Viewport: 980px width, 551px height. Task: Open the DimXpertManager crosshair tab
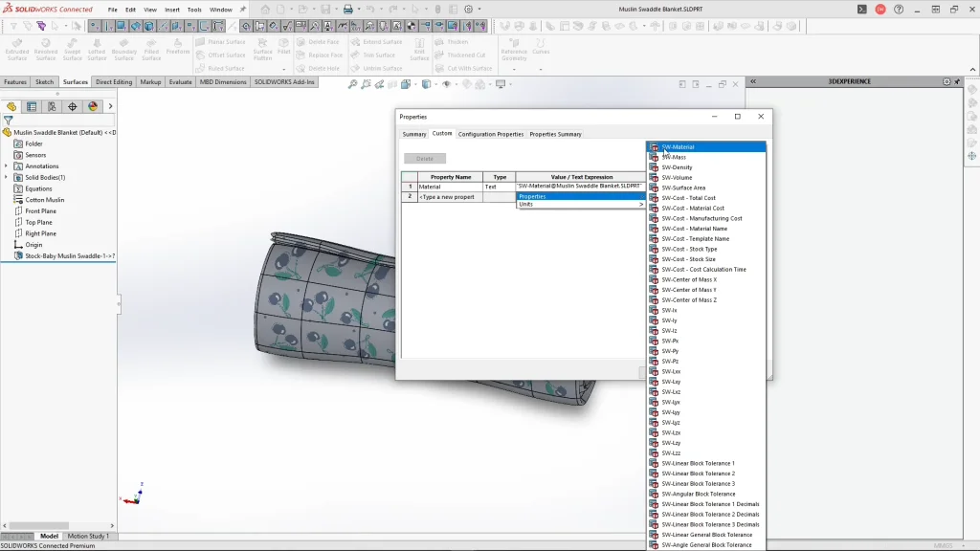point(73,106)
